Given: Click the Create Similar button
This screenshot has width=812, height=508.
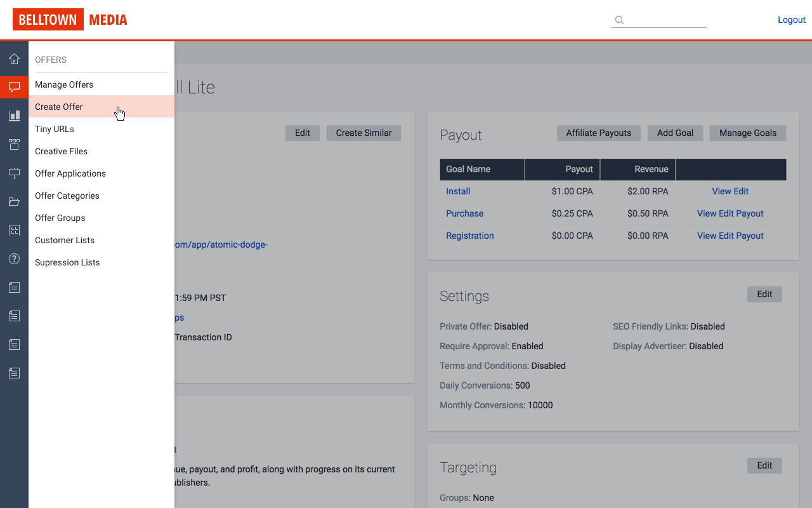Looking at the screenshot, I should pos(363,133).
